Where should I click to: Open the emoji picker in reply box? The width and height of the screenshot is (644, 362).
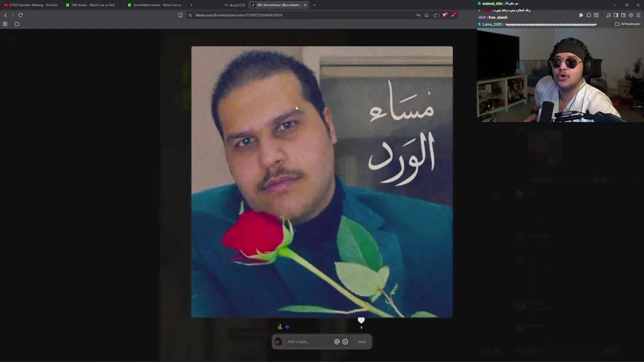coord(345,342)
